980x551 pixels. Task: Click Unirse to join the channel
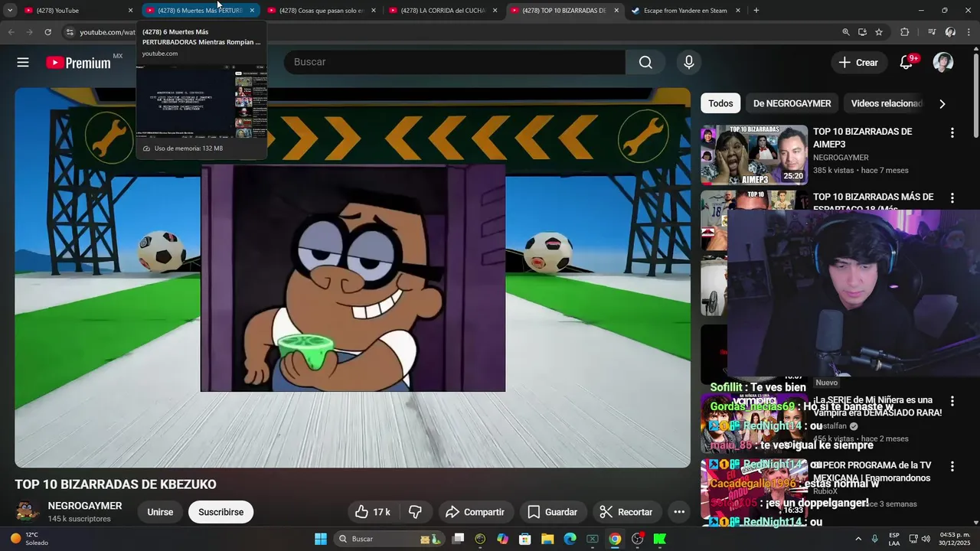pos(160,512)
